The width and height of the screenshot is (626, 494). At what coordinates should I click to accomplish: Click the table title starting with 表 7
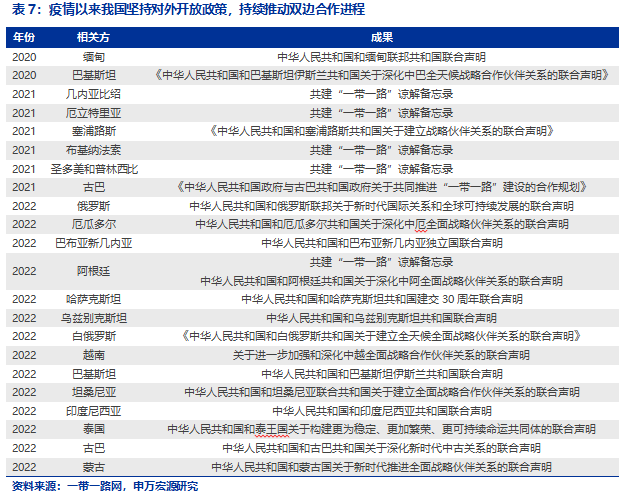coord(188,9)
